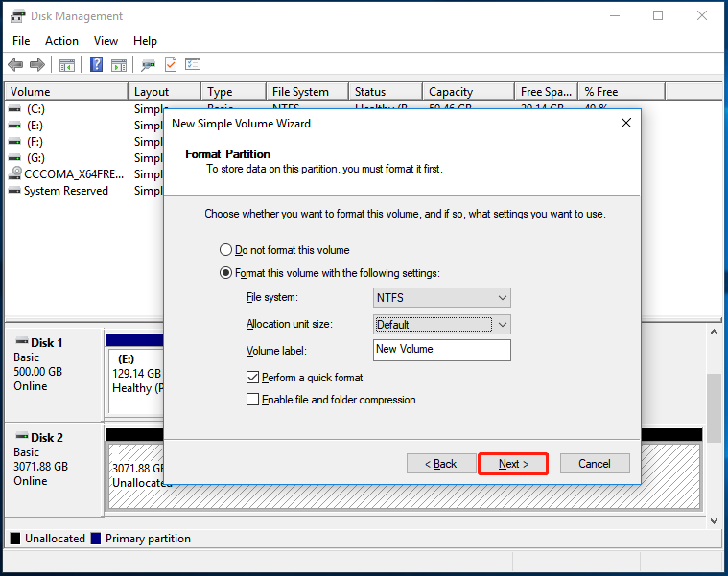Click the Show/Hide Action Pane toolbar icon
This screenshot has width=728, height=576.
(x=119, y=65)
